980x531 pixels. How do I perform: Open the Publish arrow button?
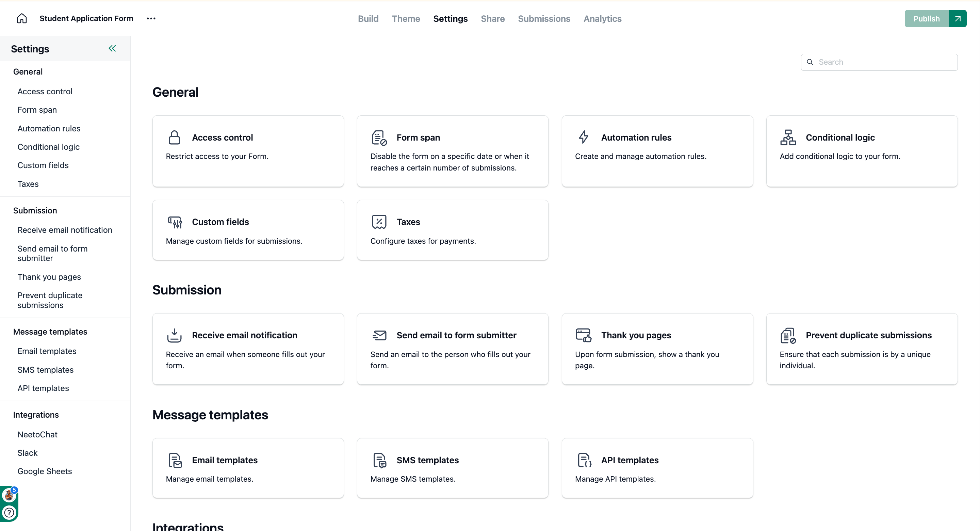pos(958,19)
